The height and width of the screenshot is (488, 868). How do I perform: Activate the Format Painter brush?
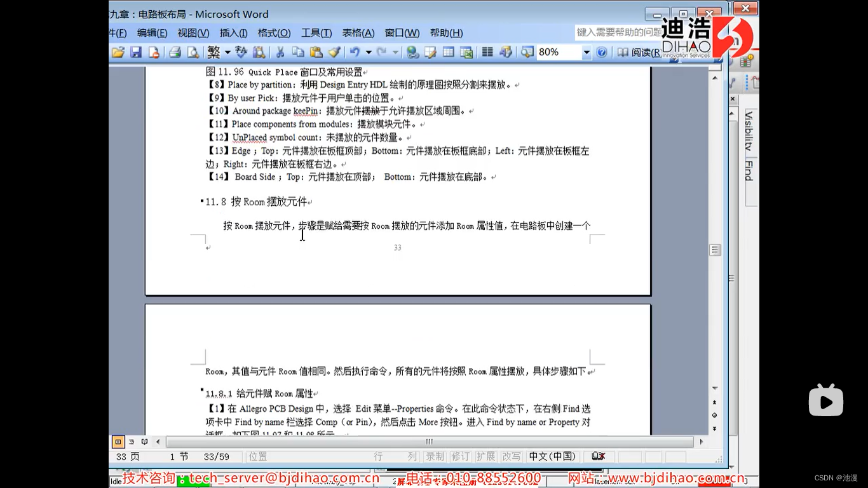(334, 52)
